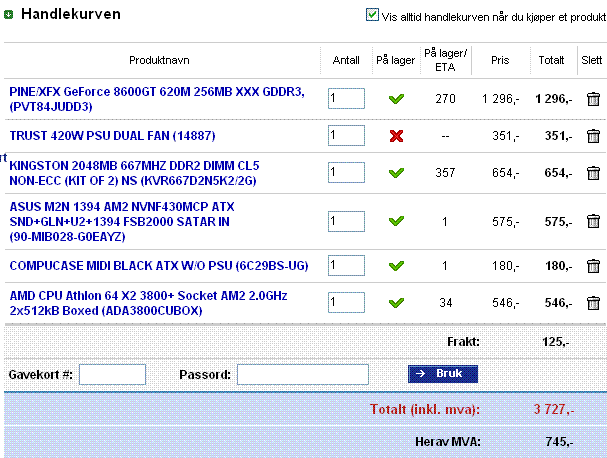Click in-stock checkmark for ASUS M2N
This screenshot has height=458, width=607.
pos(396,221)
